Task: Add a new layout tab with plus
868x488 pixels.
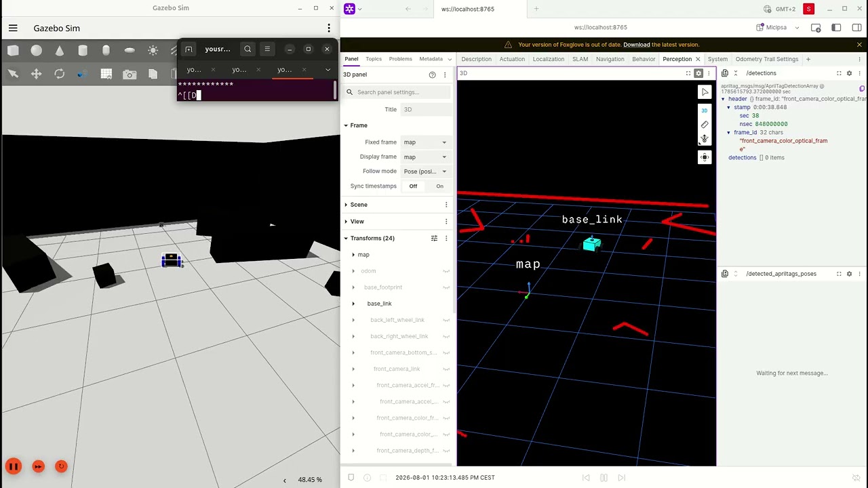Action: pos(808,59)
